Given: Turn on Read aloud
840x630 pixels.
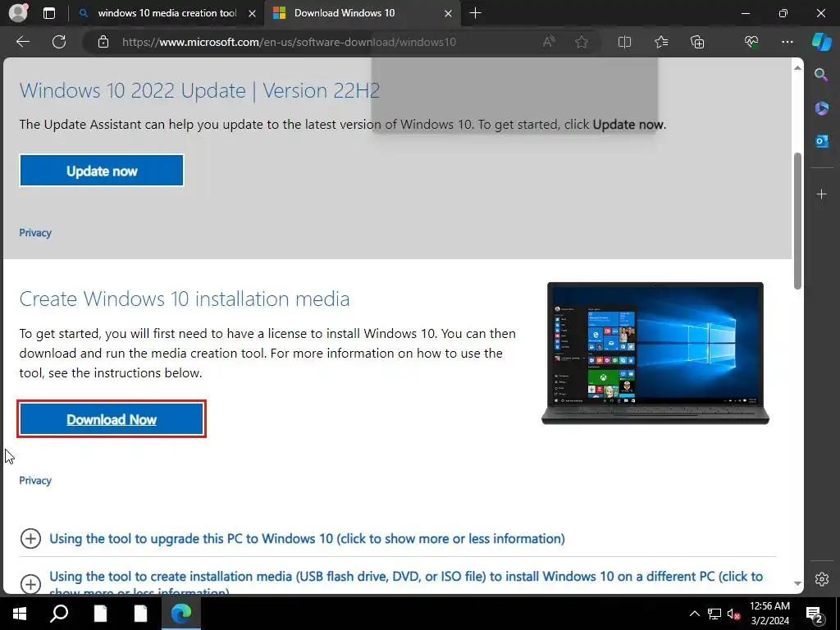Looking at the screenshot, I should tap(549, 42).
